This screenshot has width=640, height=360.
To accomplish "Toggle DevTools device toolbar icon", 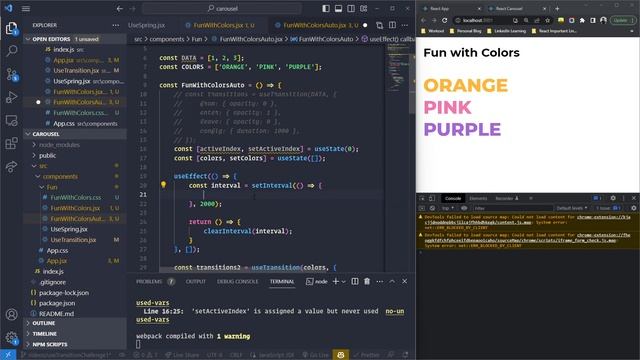I will (x=432, y=198).
